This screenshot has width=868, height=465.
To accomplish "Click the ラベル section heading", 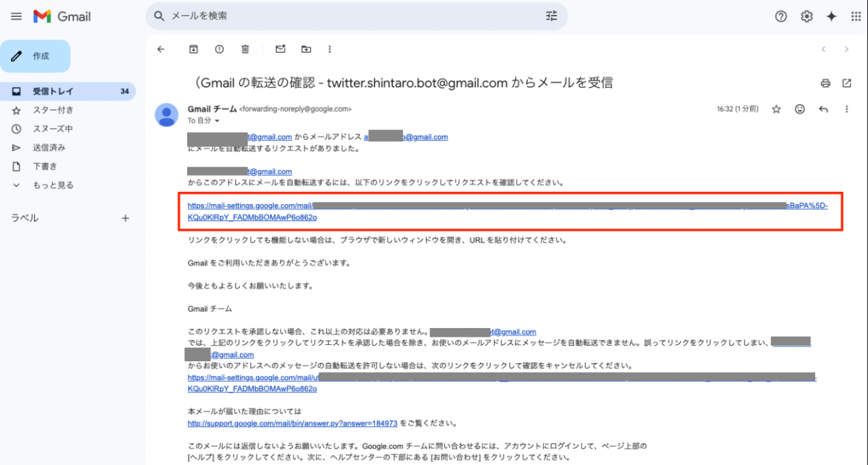I will pos(24,218).
